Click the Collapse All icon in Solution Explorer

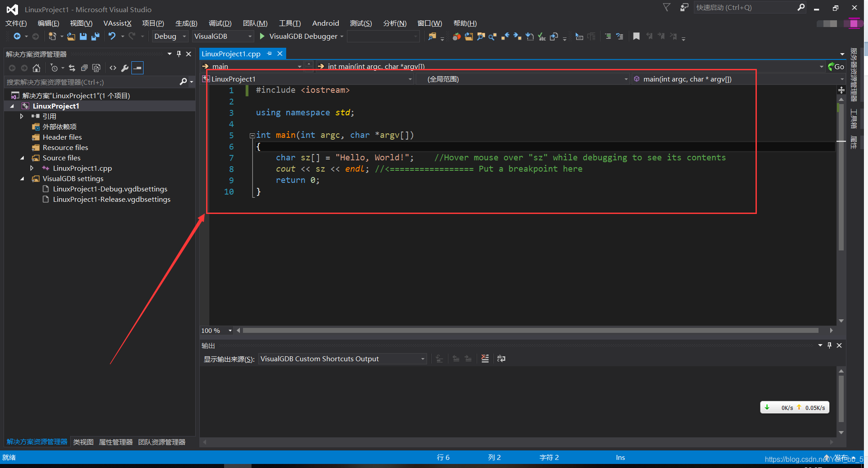pyautogui.click(x=84, y=68)
